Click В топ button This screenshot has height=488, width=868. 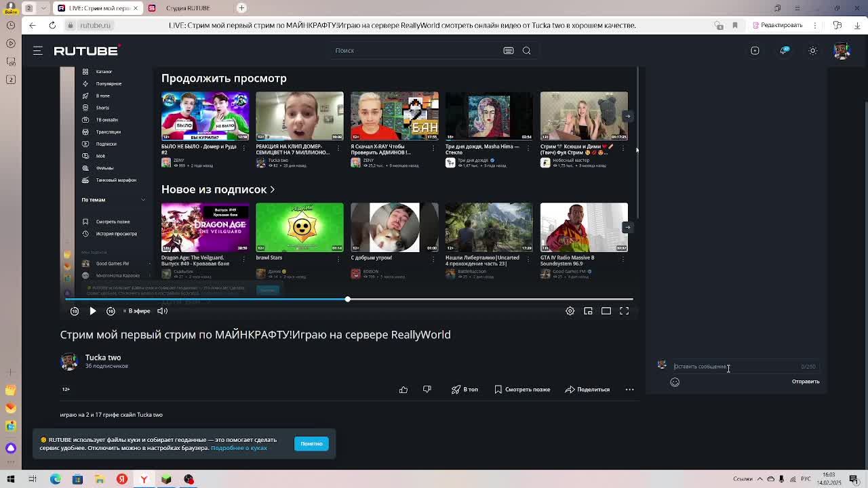click(x=465, y=390)
